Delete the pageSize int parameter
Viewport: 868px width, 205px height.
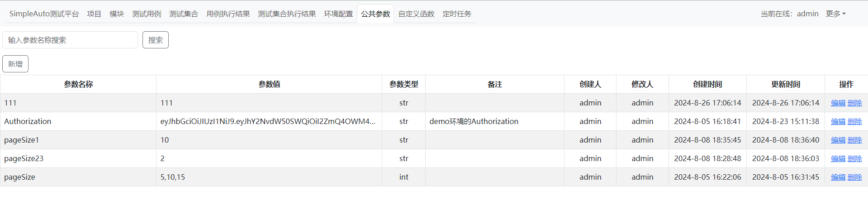coord(855,177)
